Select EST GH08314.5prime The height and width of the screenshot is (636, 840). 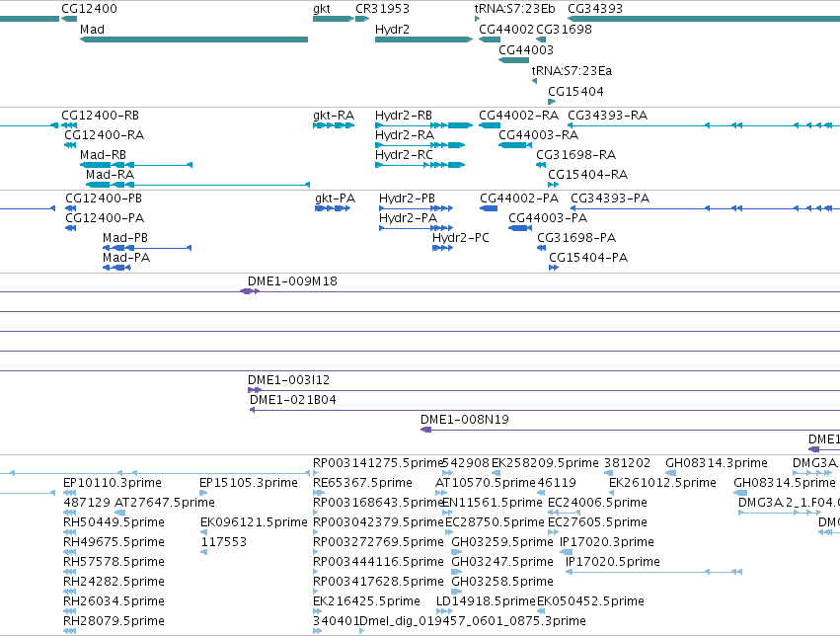(x=785, y=483)
